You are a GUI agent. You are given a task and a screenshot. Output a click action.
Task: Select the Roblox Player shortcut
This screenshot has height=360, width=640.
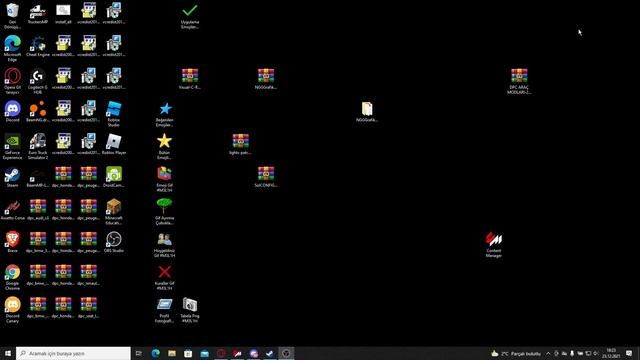pyautogui.click(x=113, y=144)
